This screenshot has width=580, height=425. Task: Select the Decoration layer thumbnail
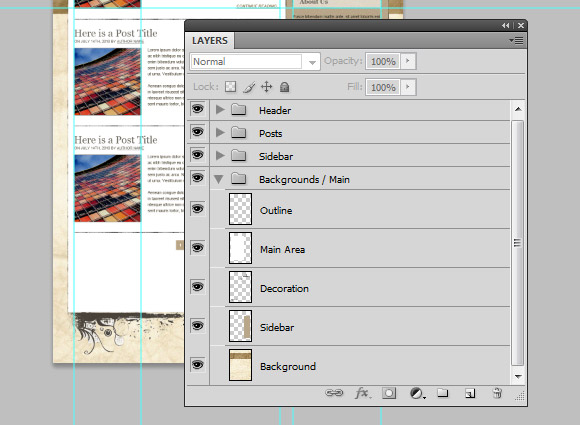pos(240,287)
